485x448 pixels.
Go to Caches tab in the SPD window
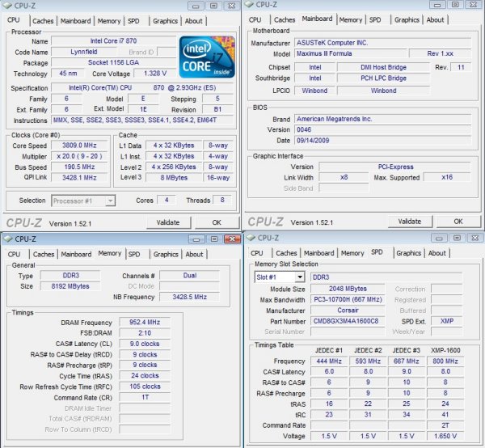(286, 253)
